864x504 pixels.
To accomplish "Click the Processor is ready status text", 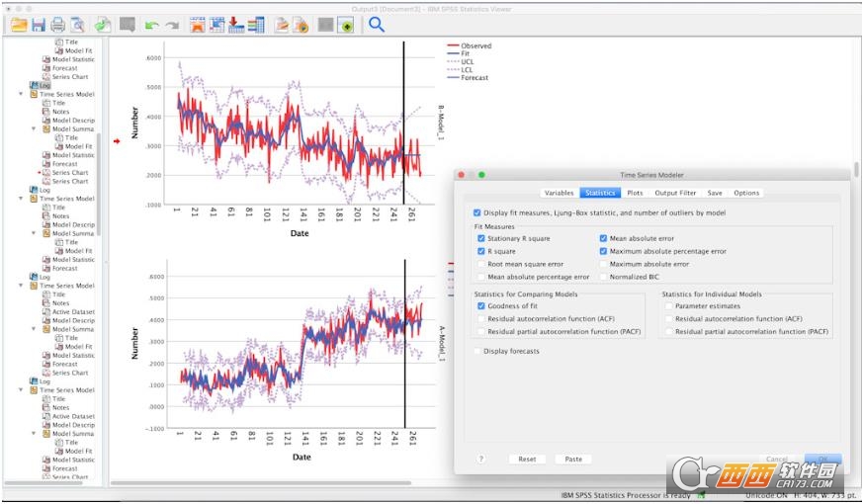I will pyautogui.click(x=626, y=495).
